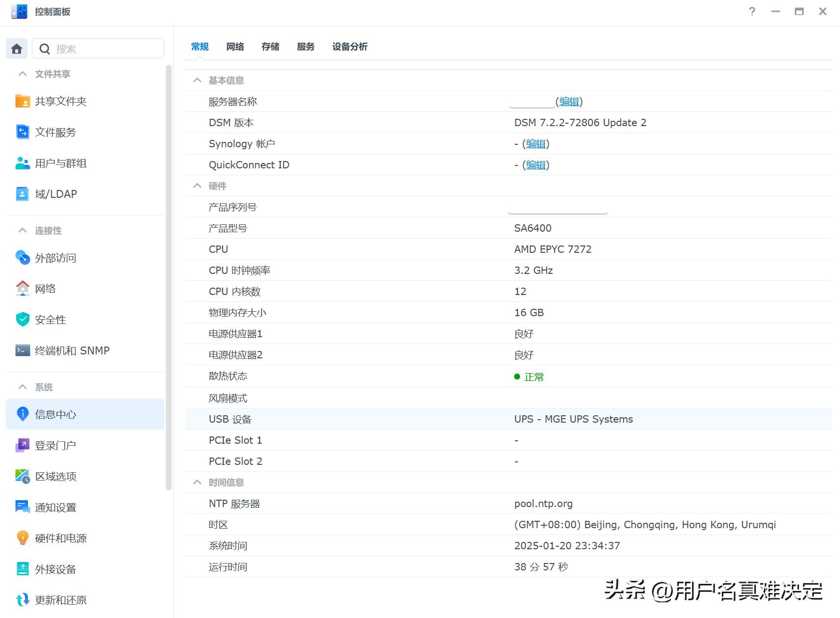The height and width of the screenshot is (618, 840).
Task: Click the home icon in the sidebar
Action: [17, 49]
